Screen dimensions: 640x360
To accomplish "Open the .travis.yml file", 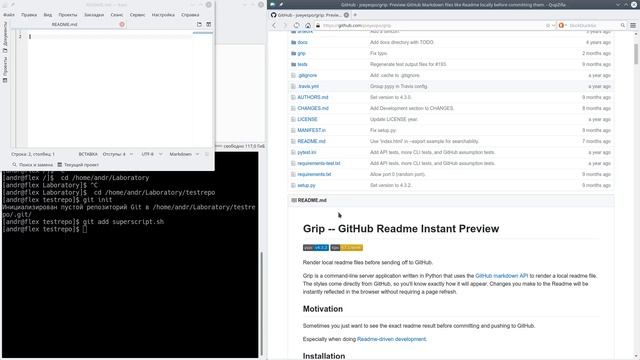I will point(308,87).
